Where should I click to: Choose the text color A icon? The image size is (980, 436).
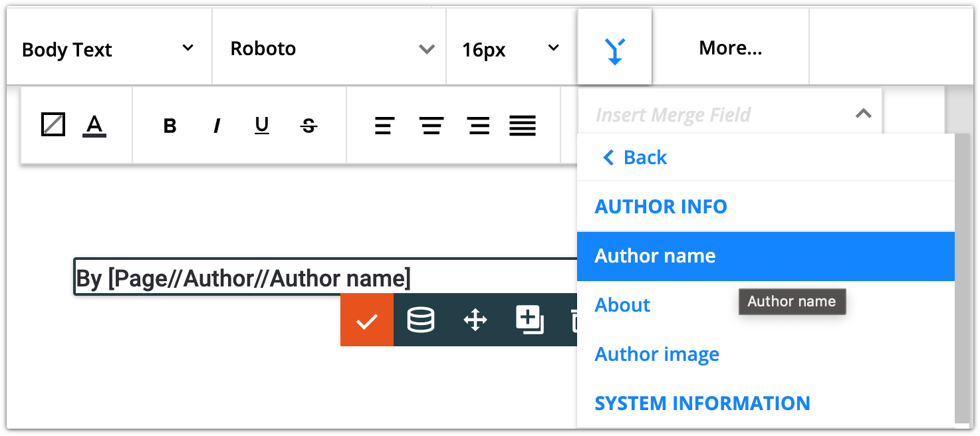pos(94,125)
